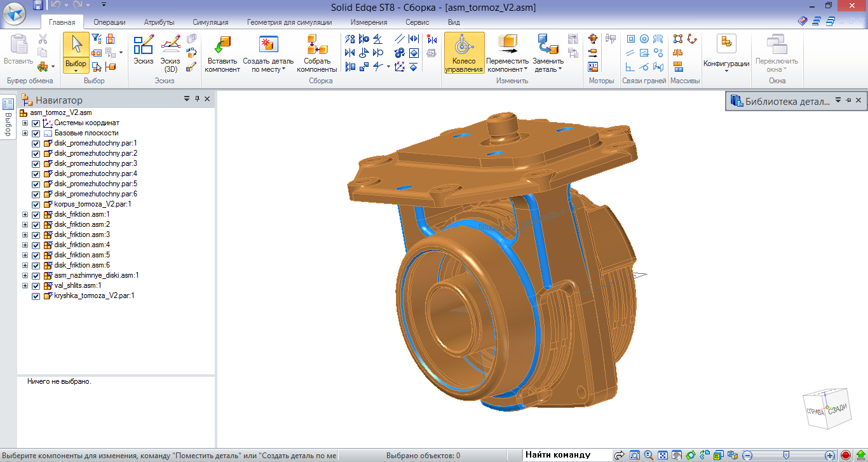Switch to the Симуляция ribbon tab
The width and height of the screenshot is (868, 462).
tap(210, 22)
